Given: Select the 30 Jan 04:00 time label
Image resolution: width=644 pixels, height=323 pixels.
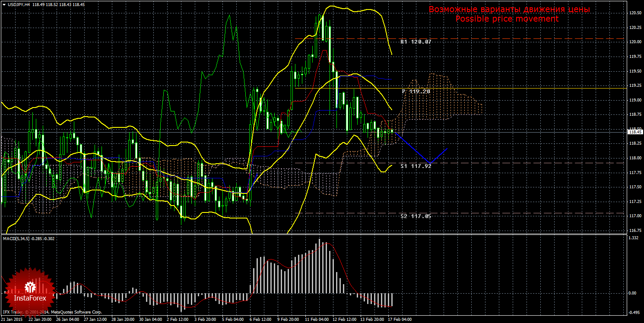Looking at the screenshot, I should 151,320.
